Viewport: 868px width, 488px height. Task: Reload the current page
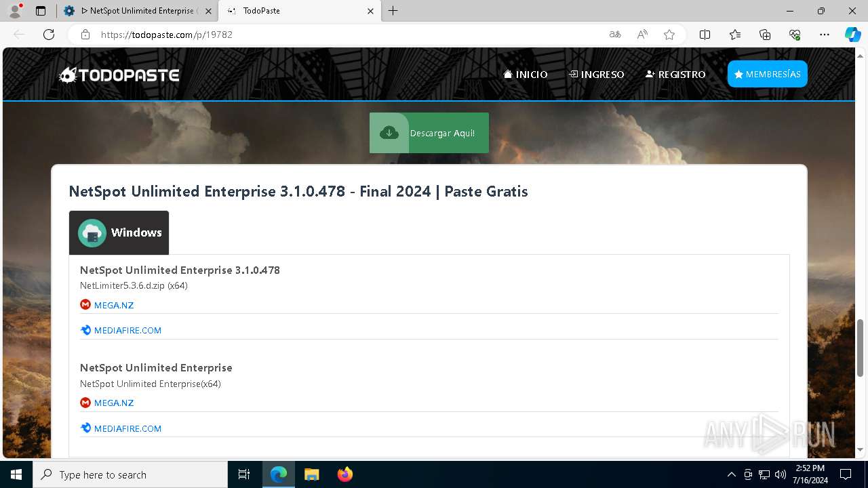coord(49,35)
